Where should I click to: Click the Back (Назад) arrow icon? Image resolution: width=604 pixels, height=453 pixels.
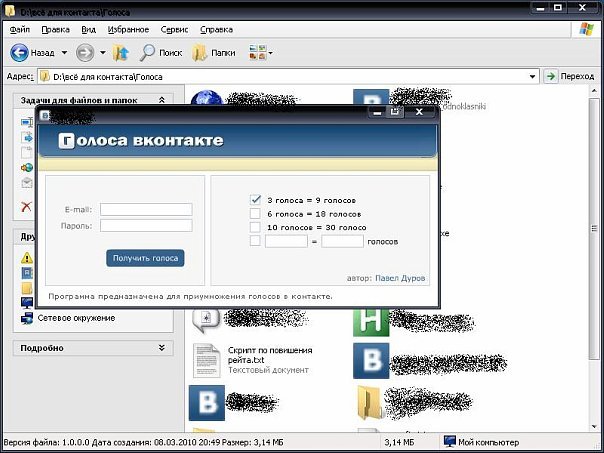point(19,52)
